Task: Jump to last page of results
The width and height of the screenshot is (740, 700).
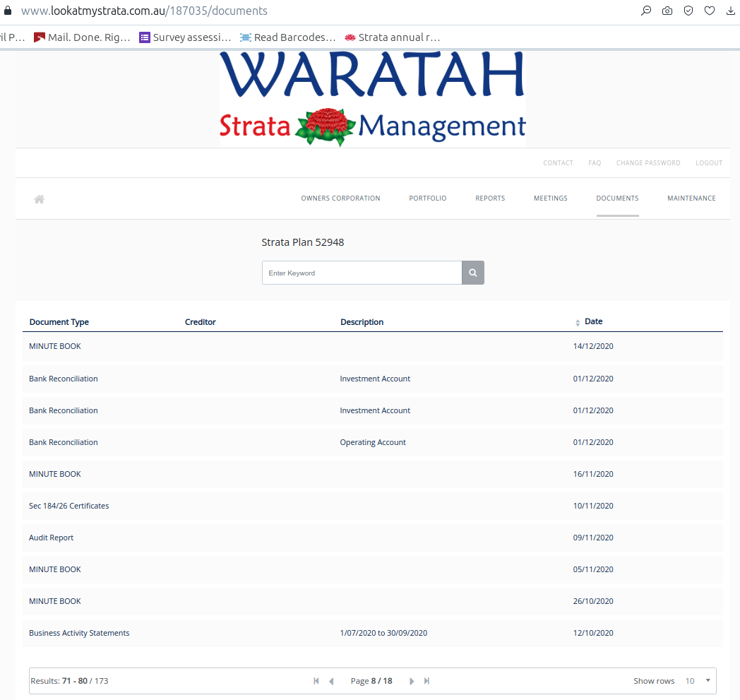Action: point(426,681)
